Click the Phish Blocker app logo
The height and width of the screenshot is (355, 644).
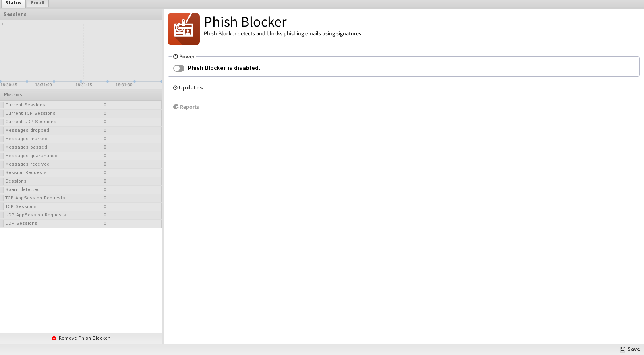183,29
